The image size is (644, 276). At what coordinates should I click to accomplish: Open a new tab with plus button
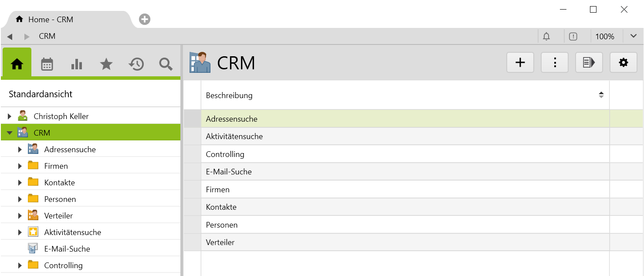pyautogui.click(x=145, y=19)
